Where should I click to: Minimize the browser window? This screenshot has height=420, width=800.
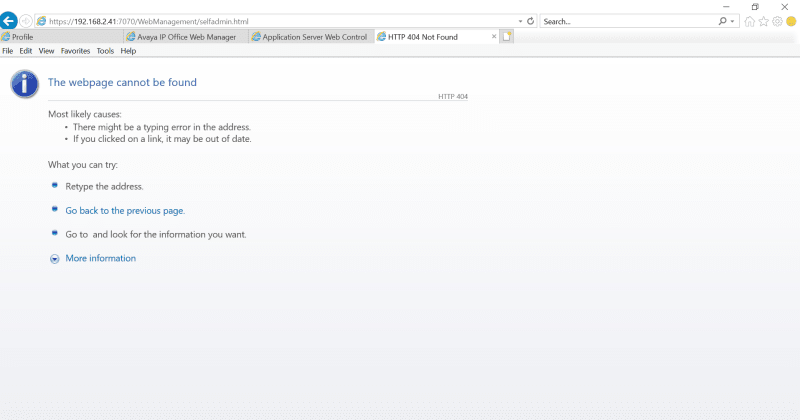point(726,7)
